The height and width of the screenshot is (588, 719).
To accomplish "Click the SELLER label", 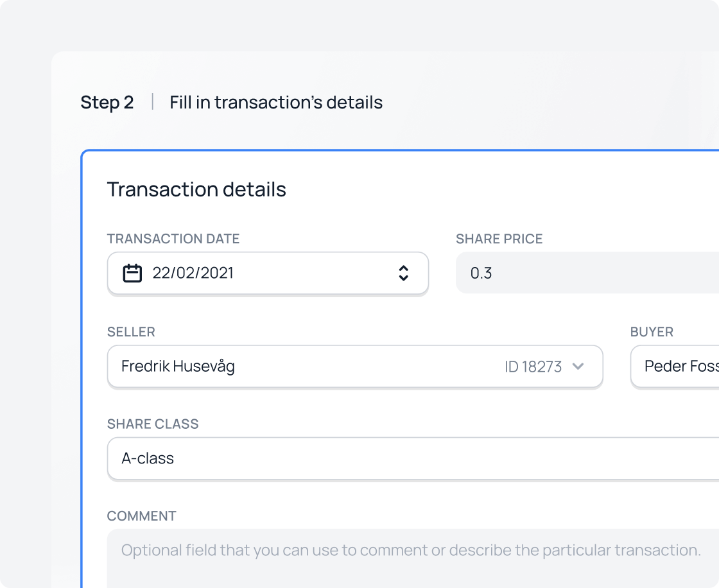I will pyautogui.click(x=131, y=332).
